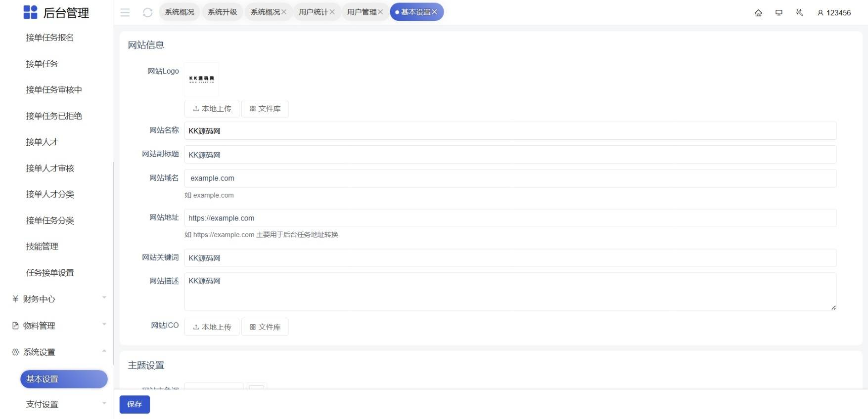Click 本地上传 beside 网站ICO
This screenshot has height=419, width=868.
coord(212,327)
